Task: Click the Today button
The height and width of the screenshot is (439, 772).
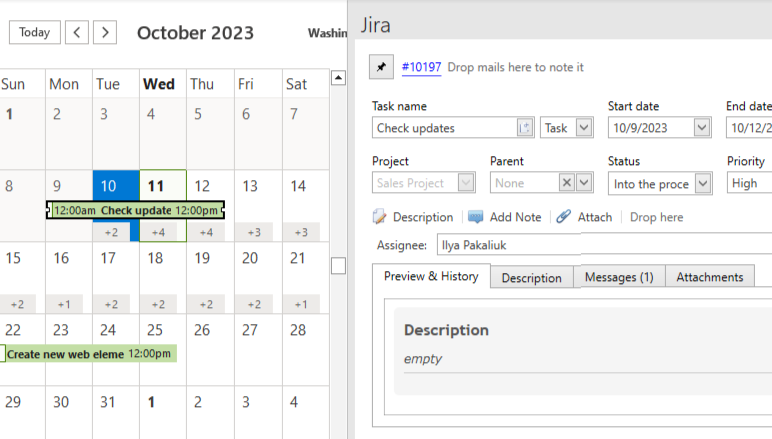Action: tap(34, 32)
